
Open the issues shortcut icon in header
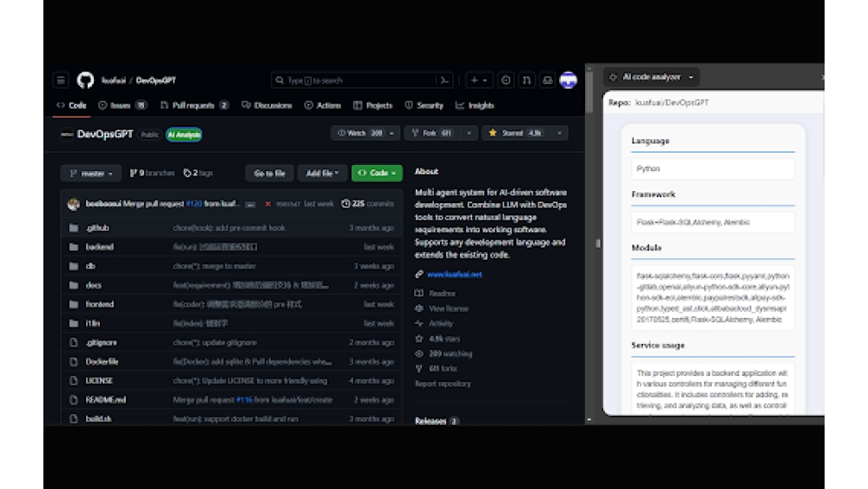click(505, 80)
